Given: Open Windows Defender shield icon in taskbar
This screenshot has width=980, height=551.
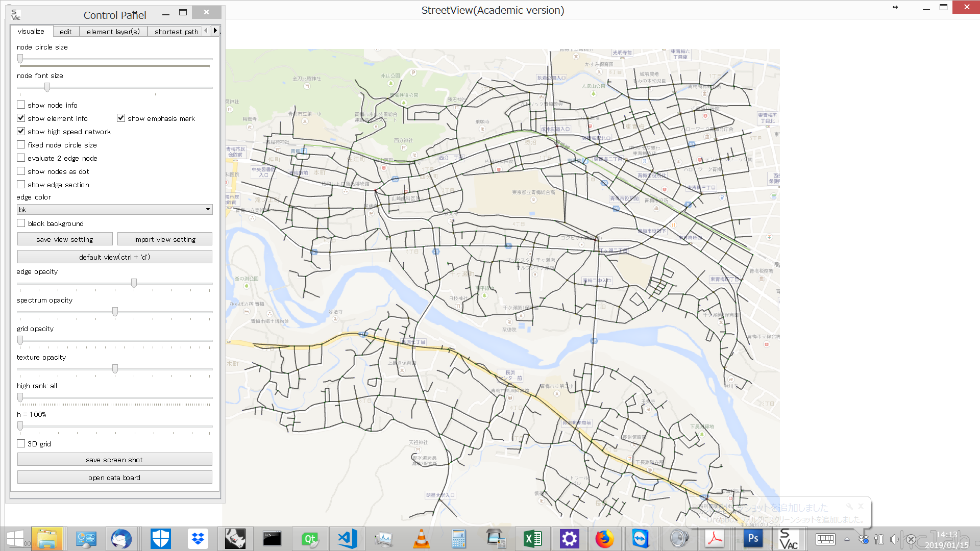Looking at the screenshot, I should click(161, 539).
